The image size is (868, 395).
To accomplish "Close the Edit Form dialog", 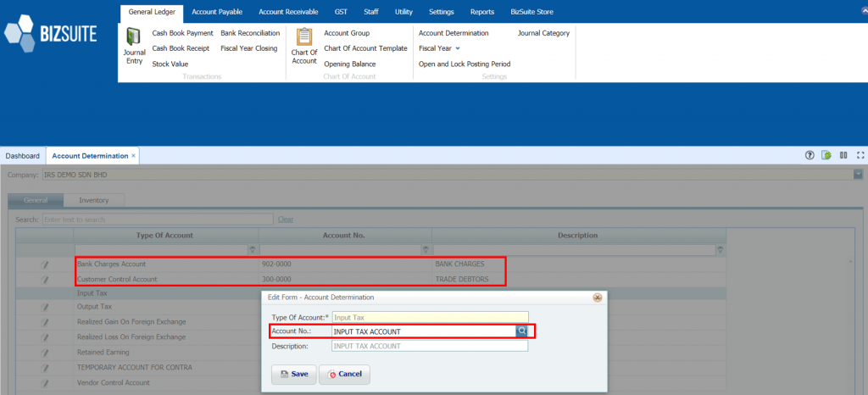I will tap(598, 298).
